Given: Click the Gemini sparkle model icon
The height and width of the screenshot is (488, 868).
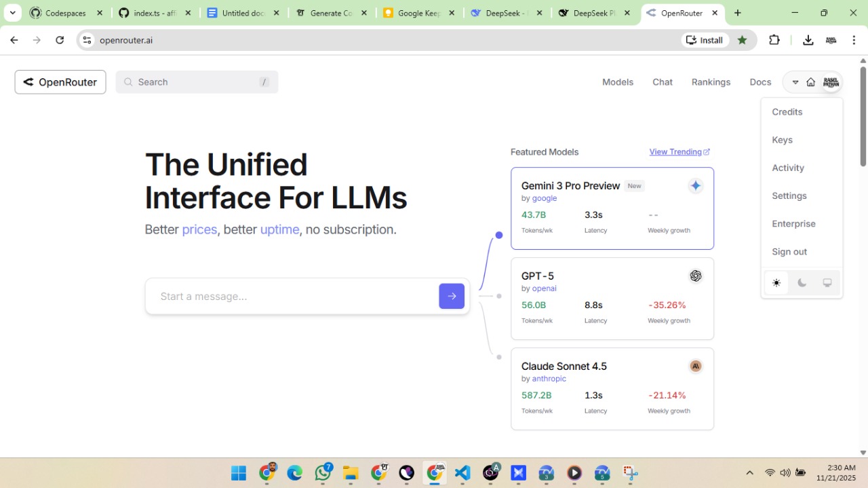Looking at the screenshot, I should tap(695, 186).
